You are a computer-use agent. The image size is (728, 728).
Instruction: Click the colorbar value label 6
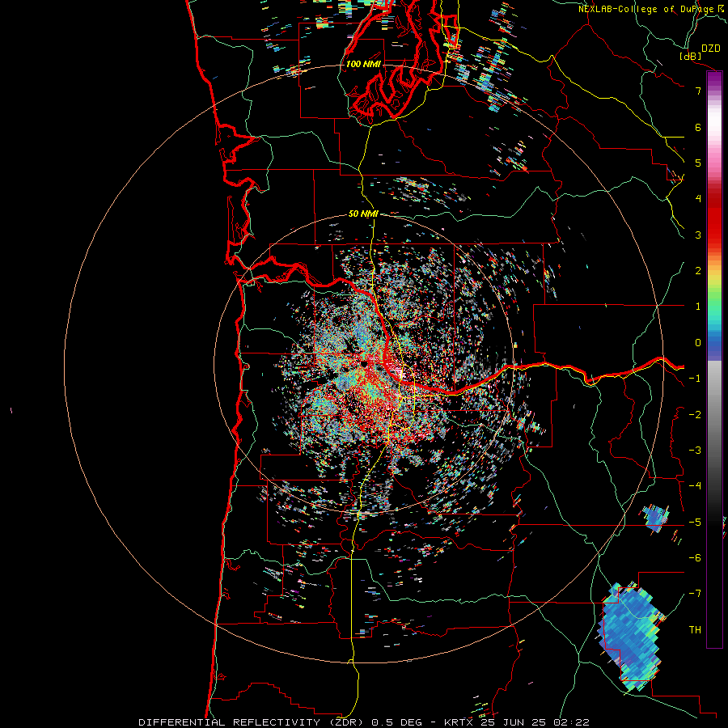[698, 127]
